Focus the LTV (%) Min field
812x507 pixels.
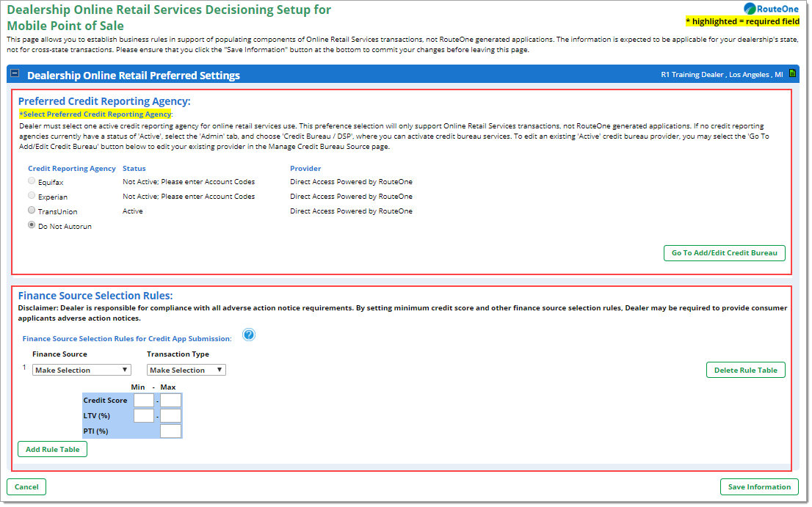[x=144, y=416]
